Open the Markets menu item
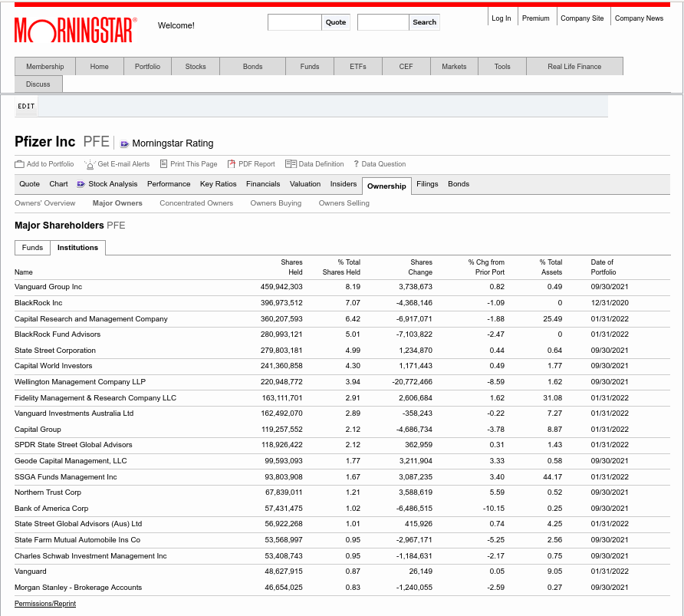Viewport: 684px width, 616px height. coord(454,66)
